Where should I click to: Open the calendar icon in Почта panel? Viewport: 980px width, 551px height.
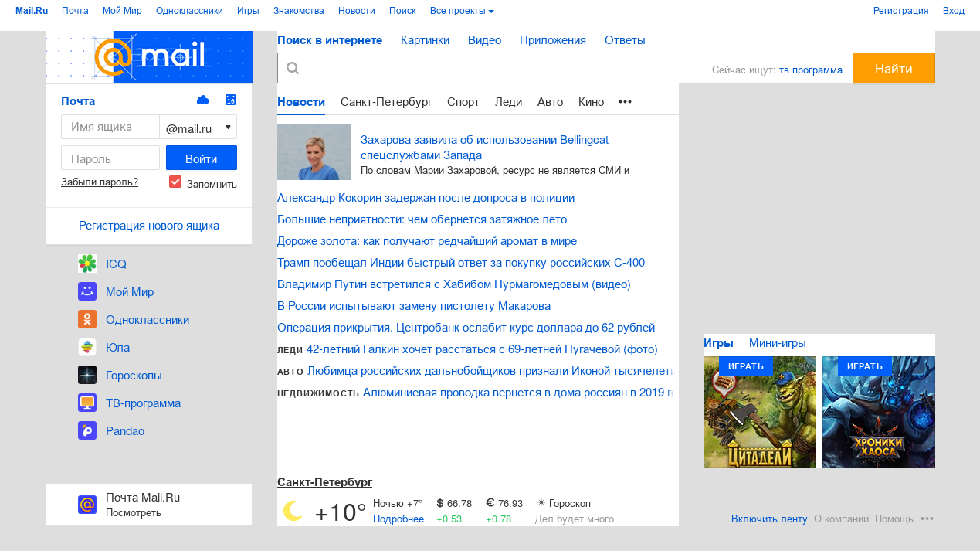230,100
